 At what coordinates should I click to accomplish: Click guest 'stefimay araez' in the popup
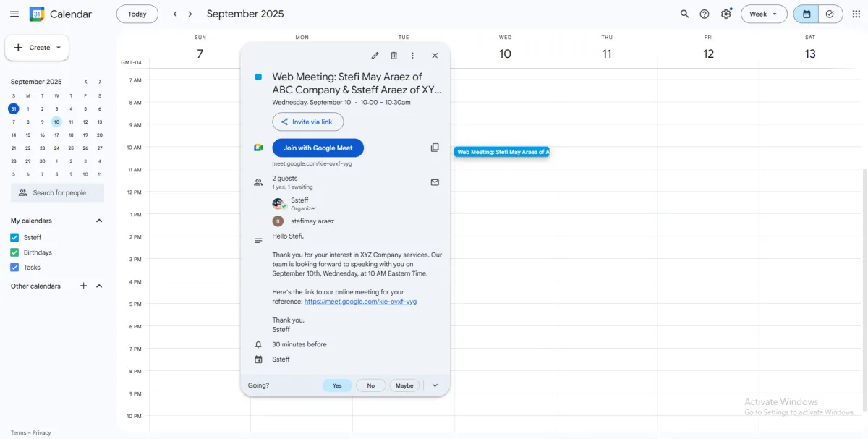[x=312, y=221]
